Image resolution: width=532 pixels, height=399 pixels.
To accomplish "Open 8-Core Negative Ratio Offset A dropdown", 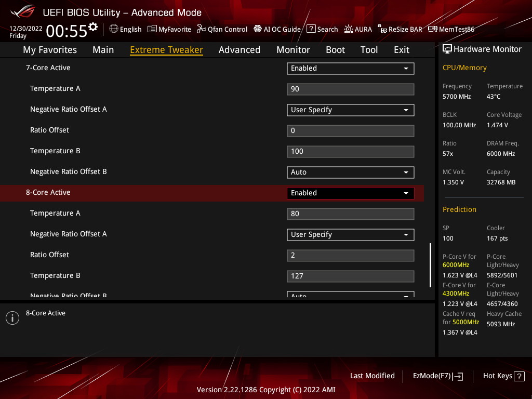I will click(351, 235).
